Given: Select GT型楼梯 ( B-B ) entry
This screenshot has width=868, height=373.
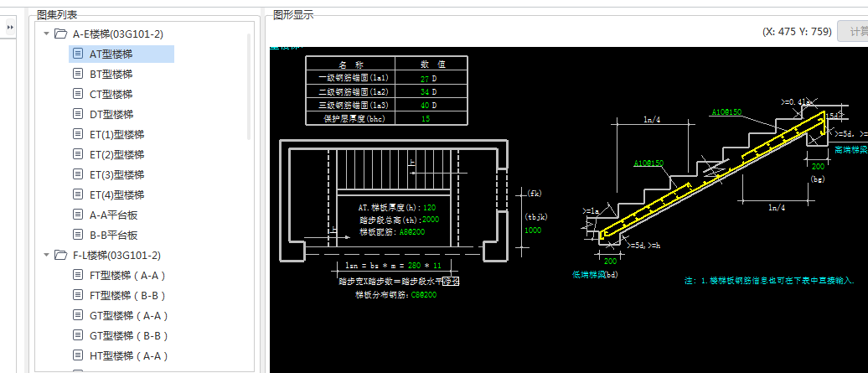Looking at the screenshot, I should click(x=128, y=336).
